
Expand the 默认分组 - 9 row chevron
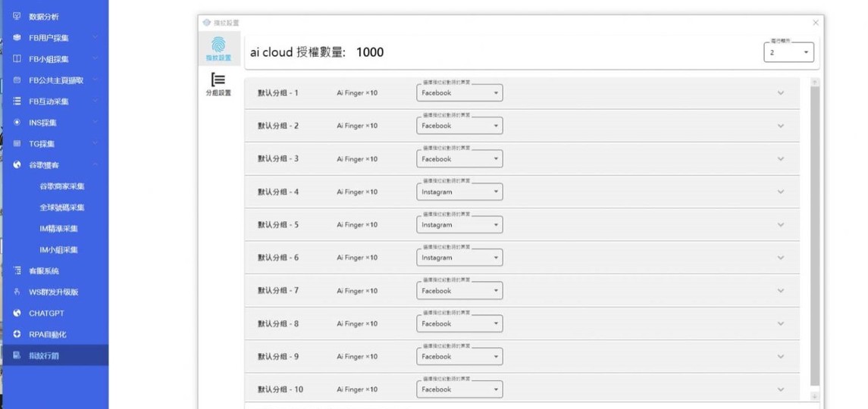(781, 357)
